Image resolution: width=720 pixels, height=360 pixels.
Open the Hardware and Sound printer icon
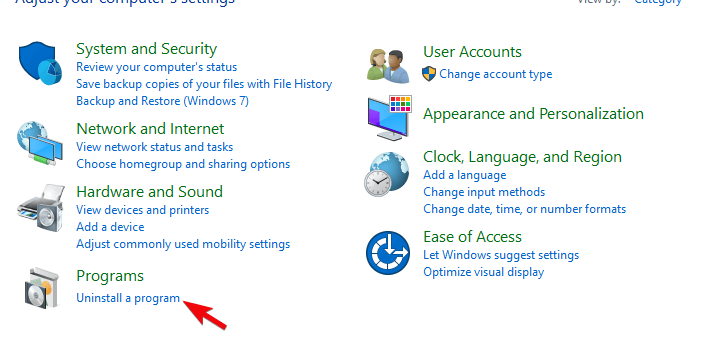click(41, 208)
